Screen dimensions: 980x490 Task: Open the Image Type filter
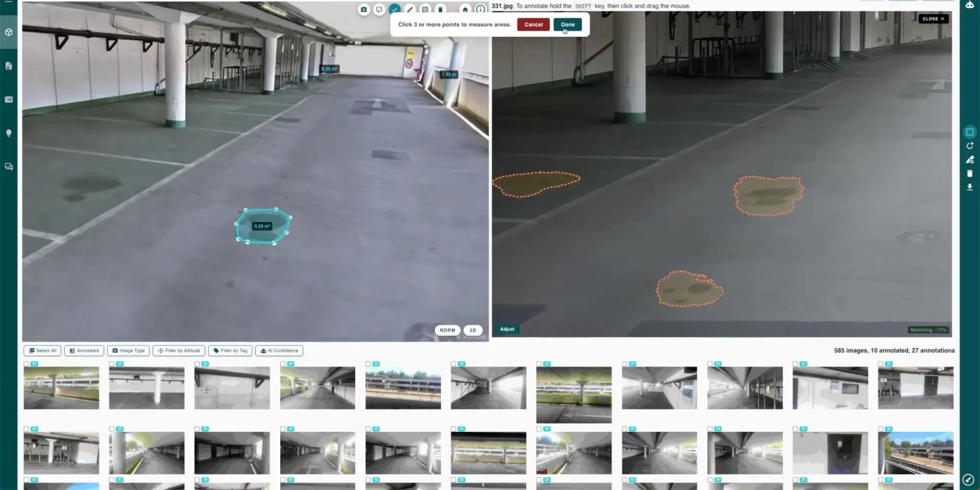[x=129, y=351]
